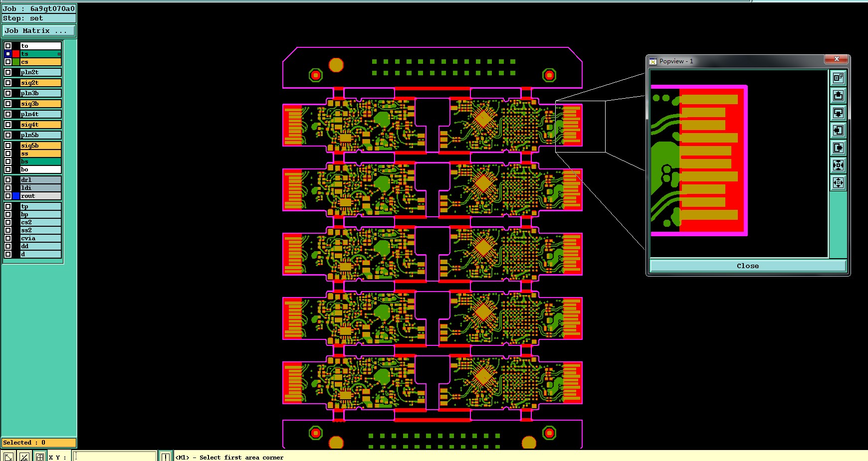Click the top icon in Popview toolbar
868x461 pixels.
point(838,78)
